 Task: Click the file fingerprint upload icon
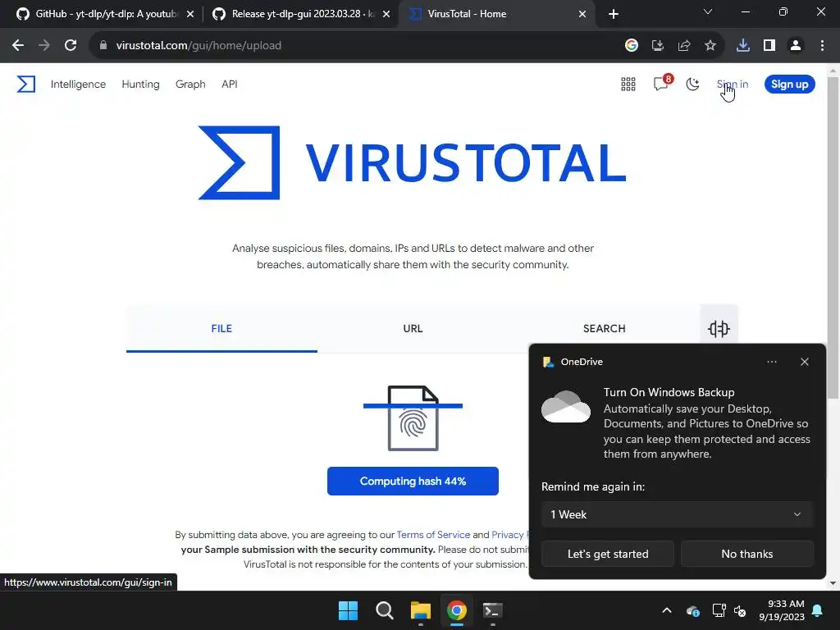pyautogui.click(x=413, y=418)
